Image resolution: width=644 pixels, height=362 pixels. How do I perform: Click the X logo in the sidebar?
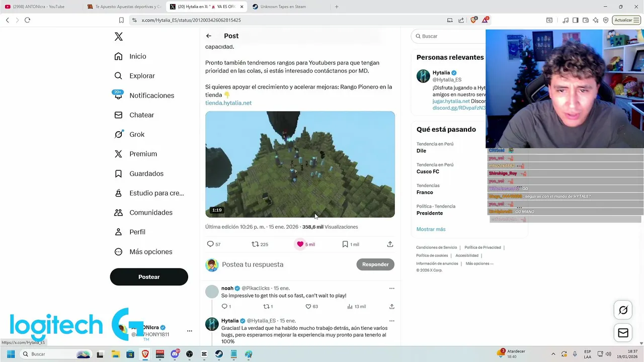point(119,37)
